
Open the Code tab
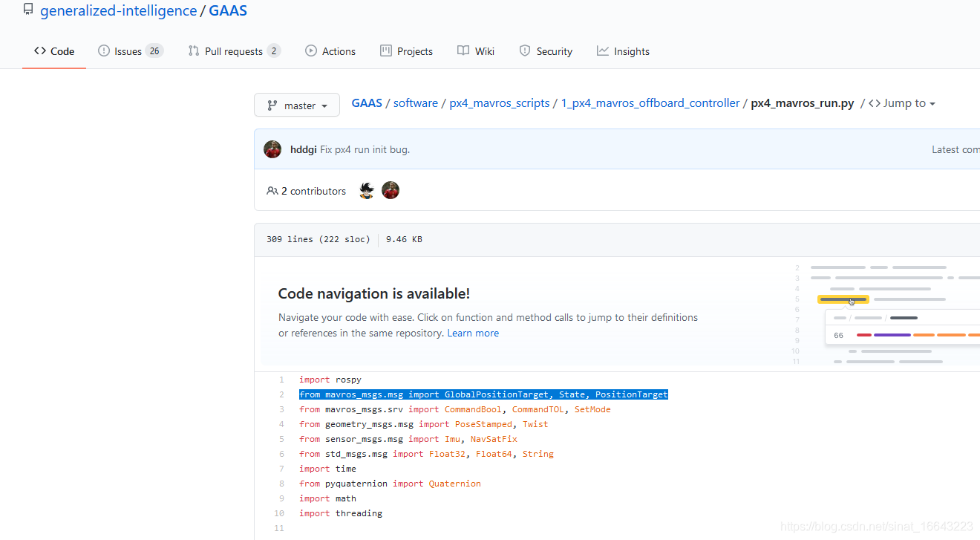[x=54, y=51]
